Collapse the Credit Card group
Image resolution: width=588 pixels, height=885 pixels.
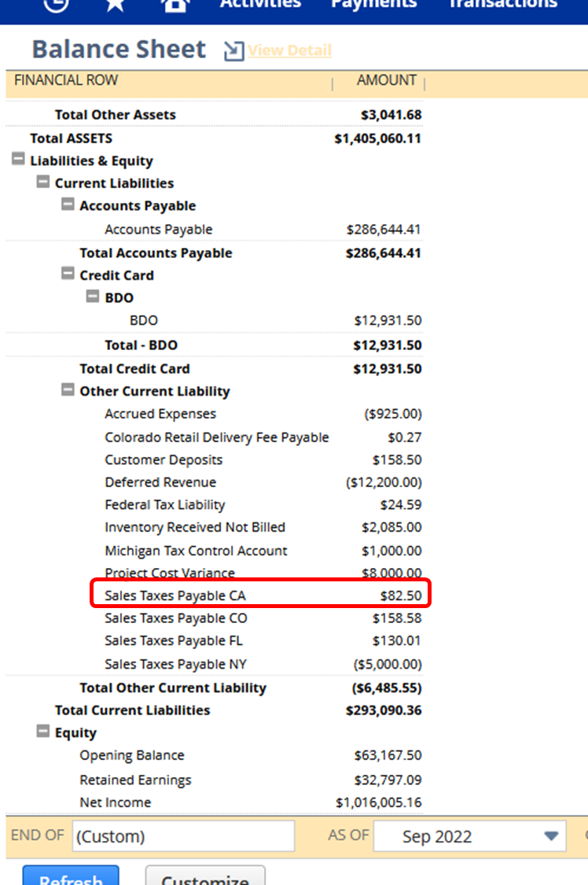68,274
